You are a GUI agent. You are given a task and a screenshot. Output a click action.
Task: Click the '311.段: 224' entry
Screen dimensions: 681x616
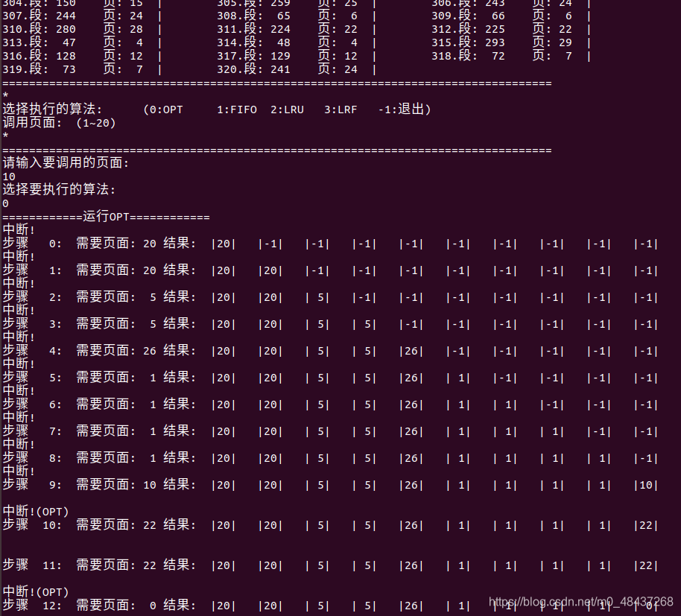click(253, 30)
